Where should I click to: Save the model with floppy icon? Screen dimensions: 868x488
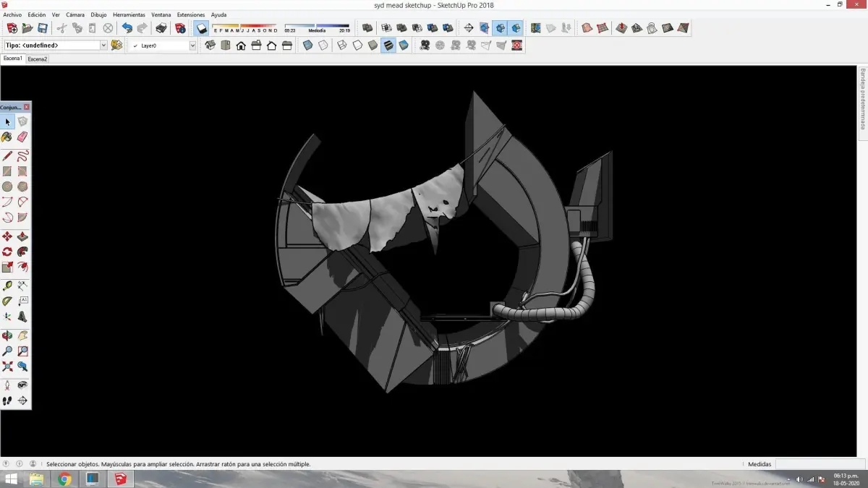point(43,28)
